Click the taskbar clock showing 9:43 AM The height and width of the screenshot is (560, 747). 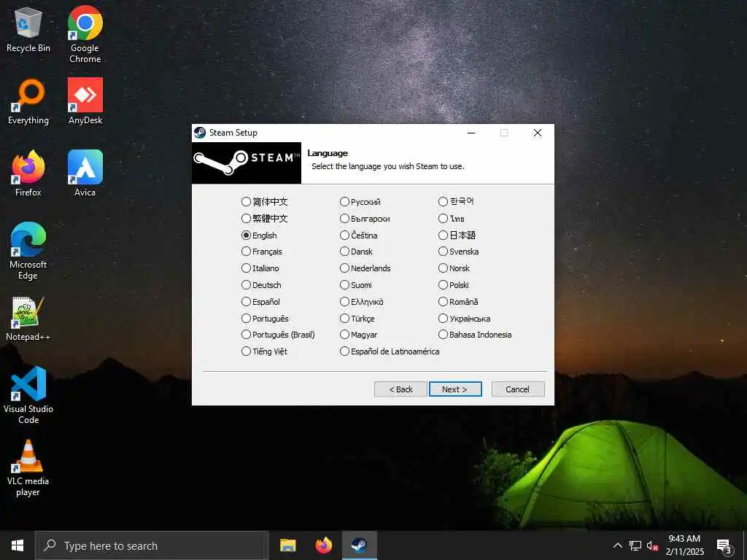(x=684, y=545)
